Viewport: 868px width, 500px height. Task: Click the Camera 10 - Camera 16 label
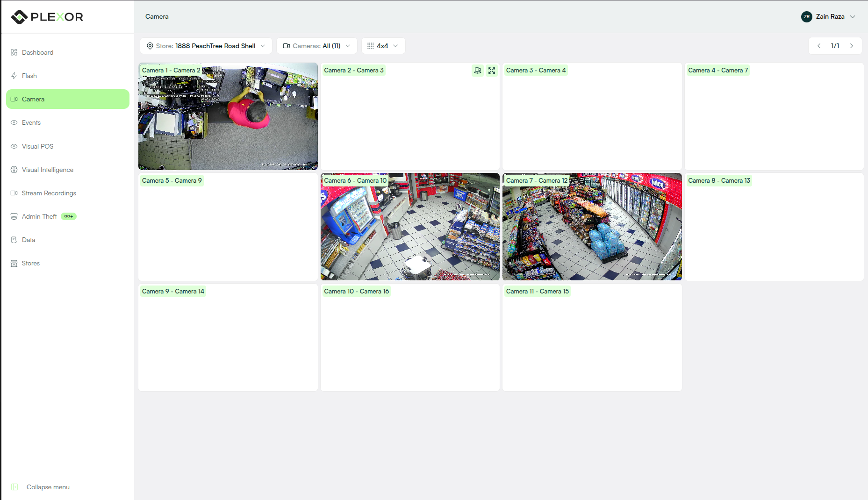(x=356, y=291)
